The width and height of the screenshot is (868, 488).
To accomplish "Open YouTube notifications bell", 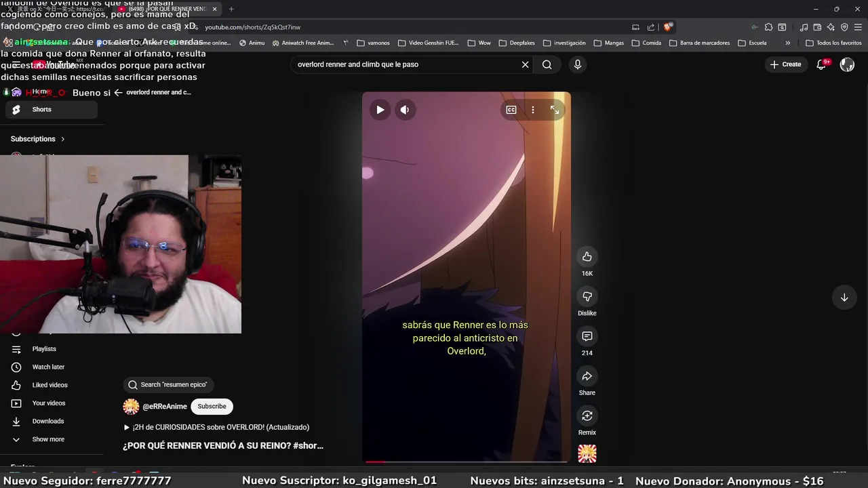I will pyautogui.click(x=821, y=64).
